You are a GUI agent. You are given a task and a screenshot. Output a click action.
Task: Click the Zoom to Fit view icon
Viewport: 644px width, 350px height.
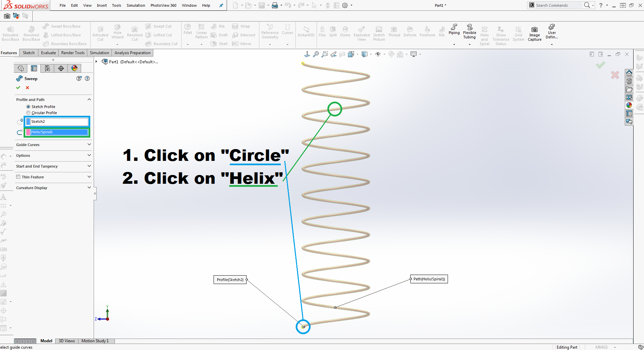(x=316, y=54)
